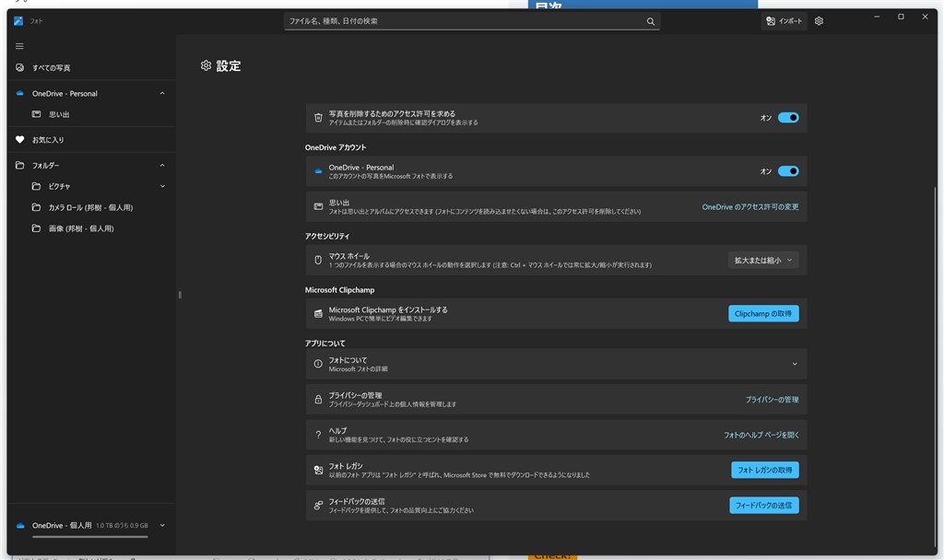Click the Clipchamp film icon
Viewport: 944px width, 560px height.
point(318,313)
